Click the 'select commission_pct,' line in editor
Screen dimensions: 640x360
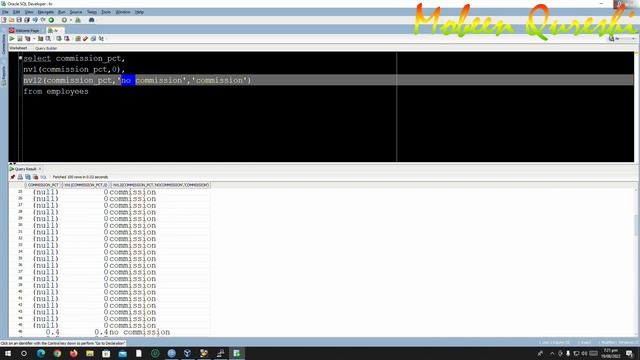(74, 58)
